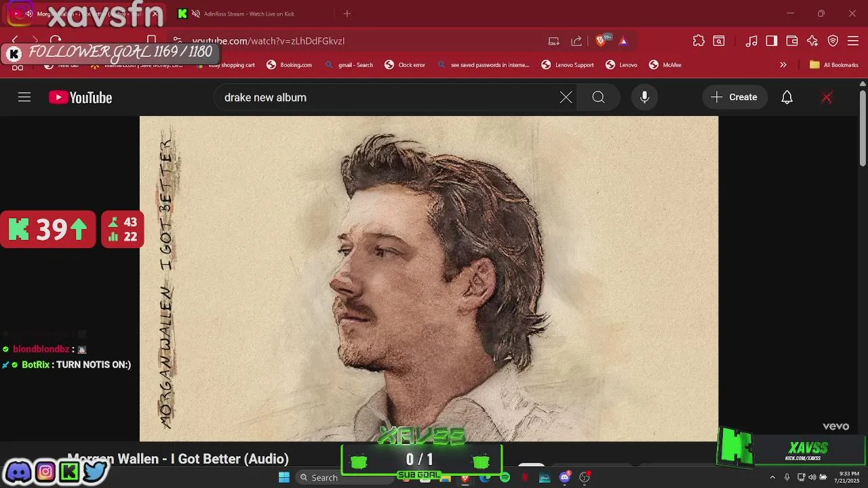Mute the Morgan Wallen tab audio indicator
The height and width of the screenshot is (488, 868).
click(29, 14)
